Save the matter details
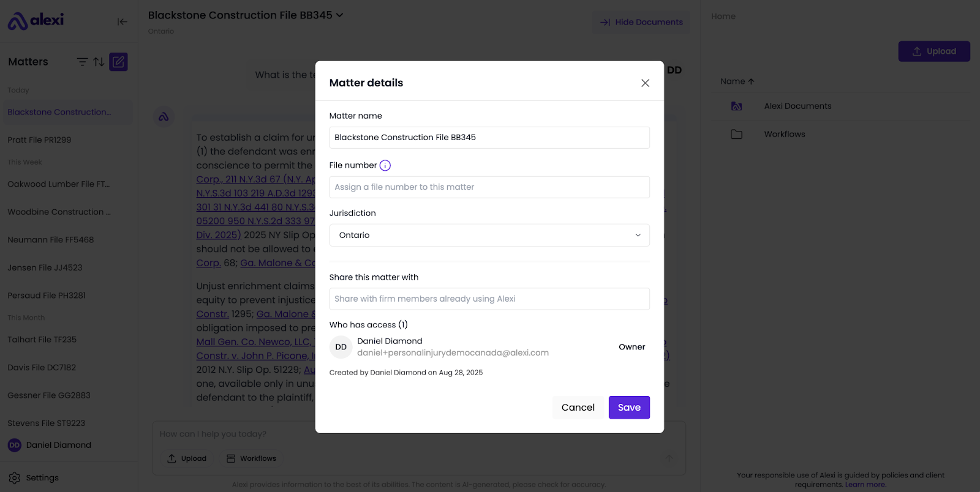The width and height of the screenshot is (980, 492). pos(629,408)
